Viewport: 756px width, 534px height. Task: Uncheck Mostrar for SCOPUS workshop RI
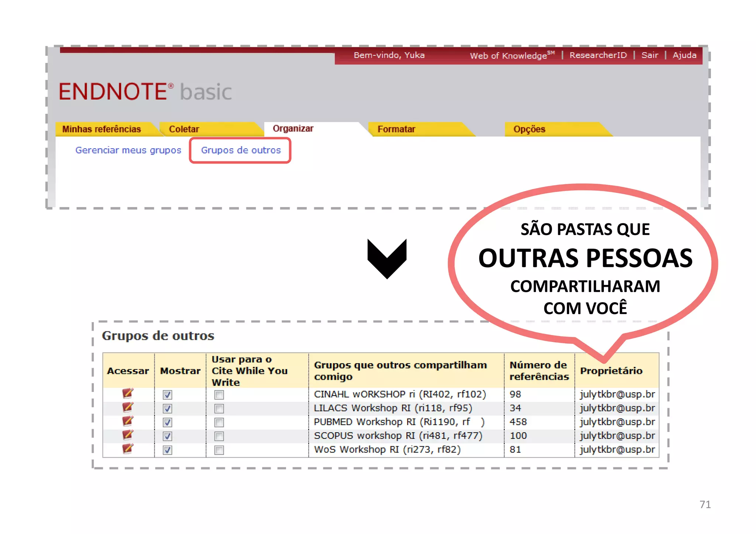click(168, 436)
